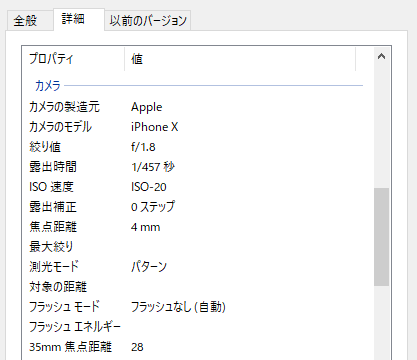
Task: Click the scrollbar up arrow
Action: [381, 57]
